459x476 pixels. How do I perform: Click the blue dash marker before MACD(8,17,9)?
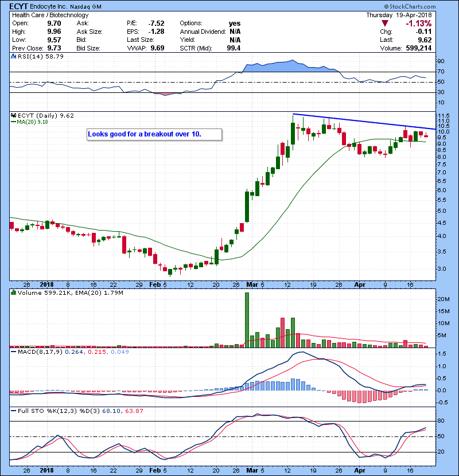pyautogui.click(x=14, y=352)
